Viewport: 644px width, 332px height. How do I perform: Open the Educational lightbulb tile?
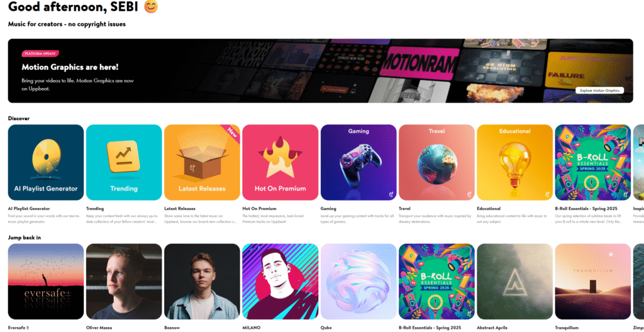pos(514,162)
